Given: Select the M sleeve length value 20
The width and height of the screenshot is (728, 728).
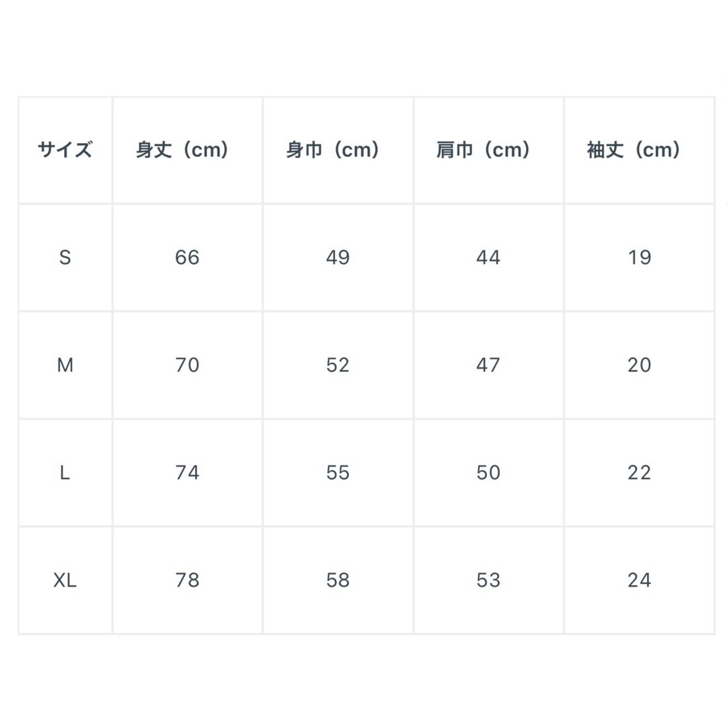Looking at the screenshot, I should (639, 365).
